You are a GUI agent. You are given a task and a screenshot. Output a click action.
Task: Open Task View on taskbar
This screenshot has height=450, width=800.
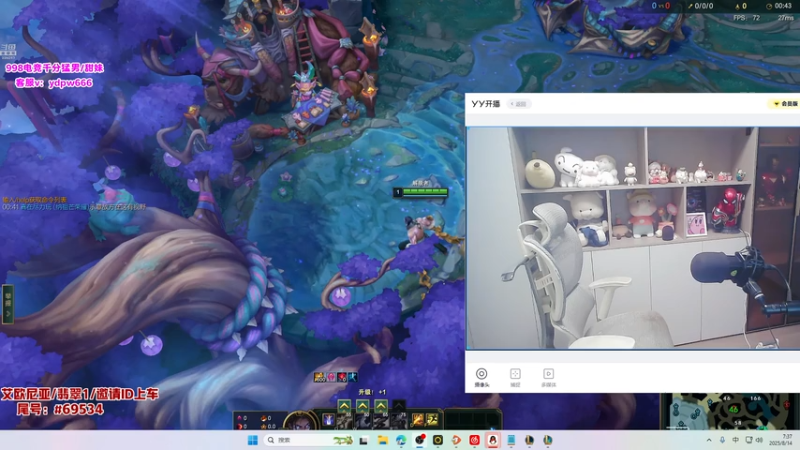click(363, 440)
